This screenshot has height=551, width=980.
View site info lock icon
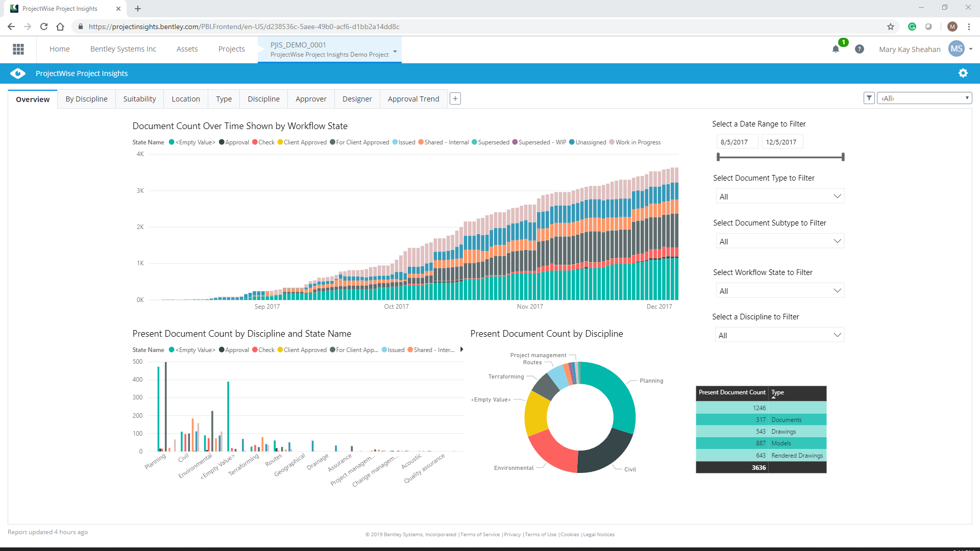[x=80, y=27]
